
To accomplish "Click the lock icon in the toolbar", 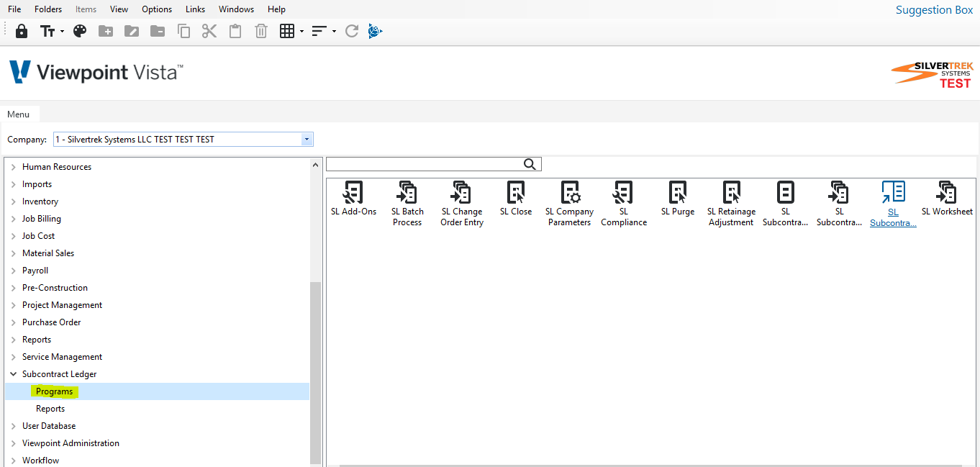I will (x=22, y=31).
